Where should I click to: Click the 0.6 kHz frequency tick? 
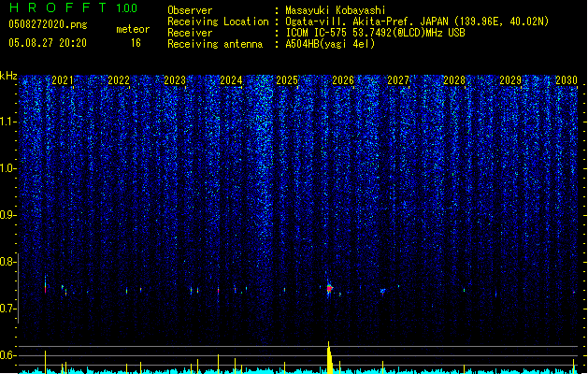(8, 355)
